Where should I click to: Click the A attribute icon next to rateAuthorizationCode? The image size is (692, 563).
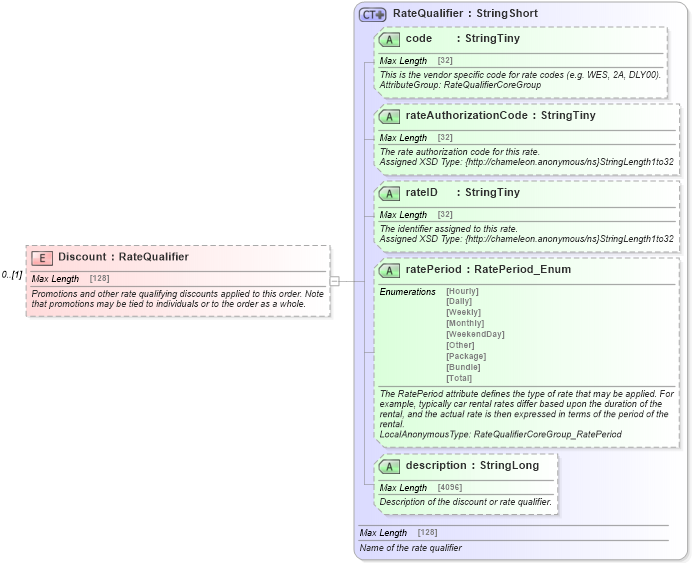[x=389, y=116]
